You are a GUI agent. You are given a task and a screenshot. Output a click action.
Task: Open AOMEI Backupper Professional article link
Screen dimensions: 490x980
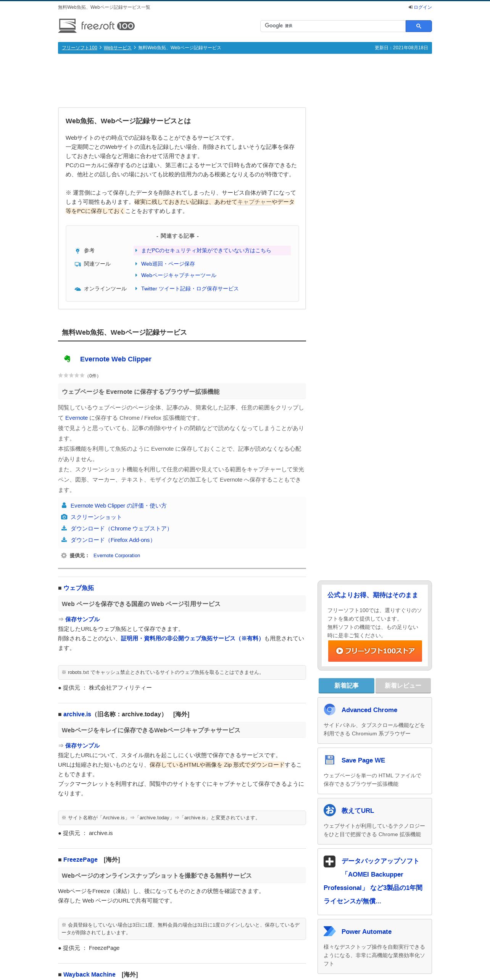373,881
